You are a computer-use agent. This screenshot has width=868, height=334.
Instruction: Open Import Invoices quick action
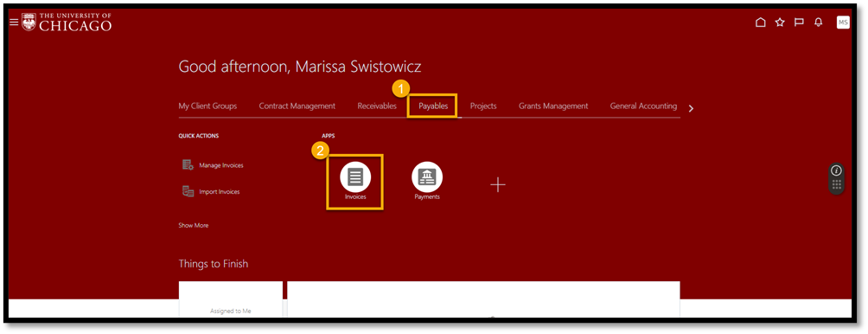[211, 191]
